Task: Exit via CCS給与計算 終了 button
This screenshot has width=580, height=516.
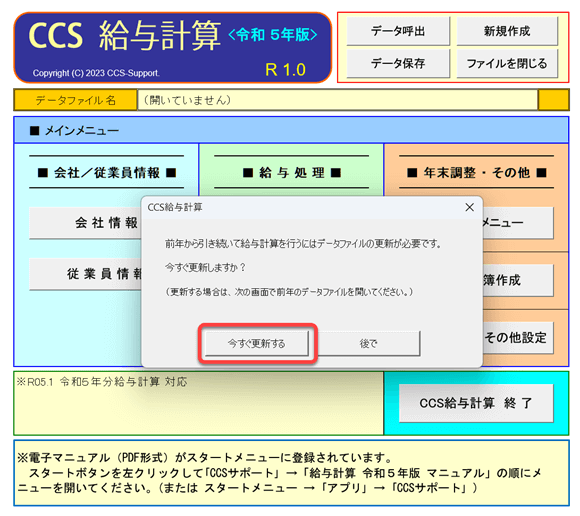Action: (476, 403)
